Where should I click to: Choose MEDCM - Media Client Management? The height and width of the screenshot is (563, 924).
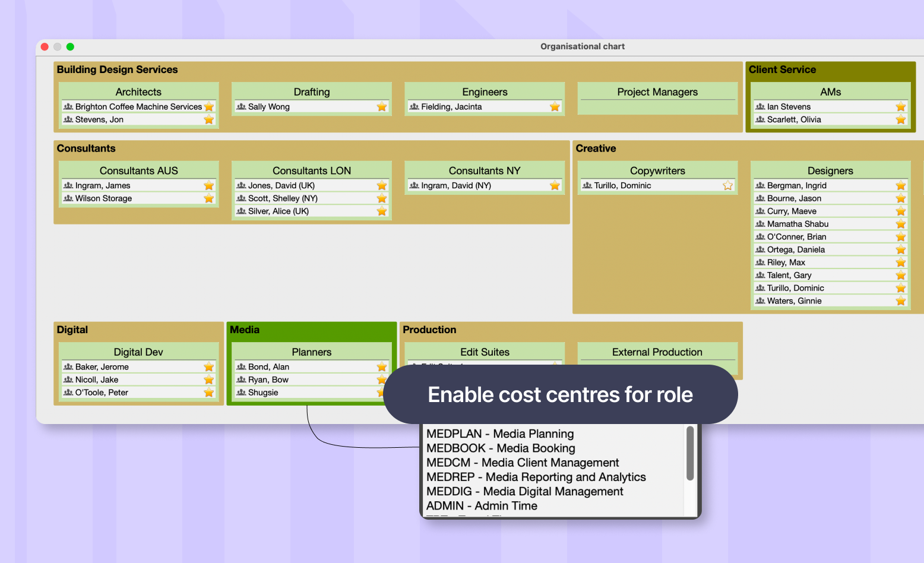523,463
